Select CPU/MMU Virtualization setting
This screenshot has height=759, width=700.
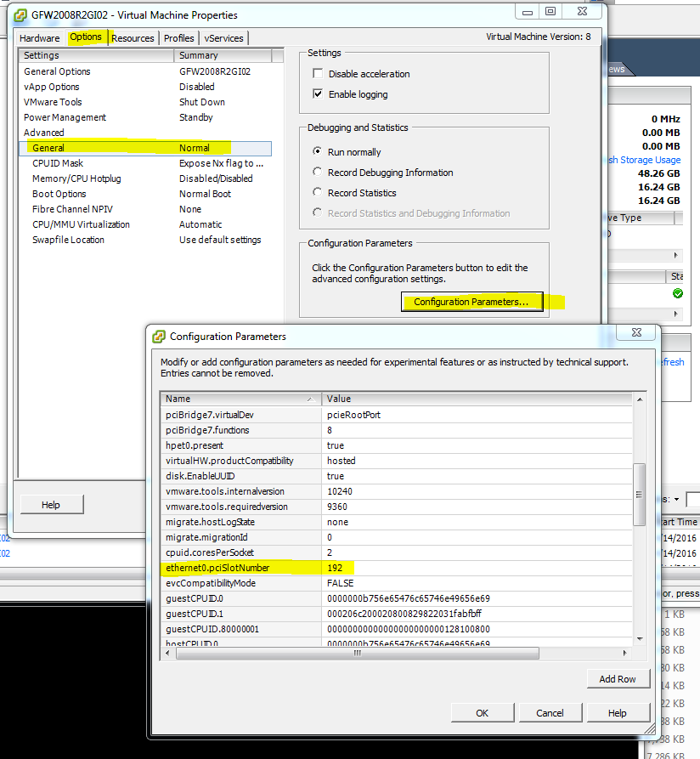click(145, 224)
